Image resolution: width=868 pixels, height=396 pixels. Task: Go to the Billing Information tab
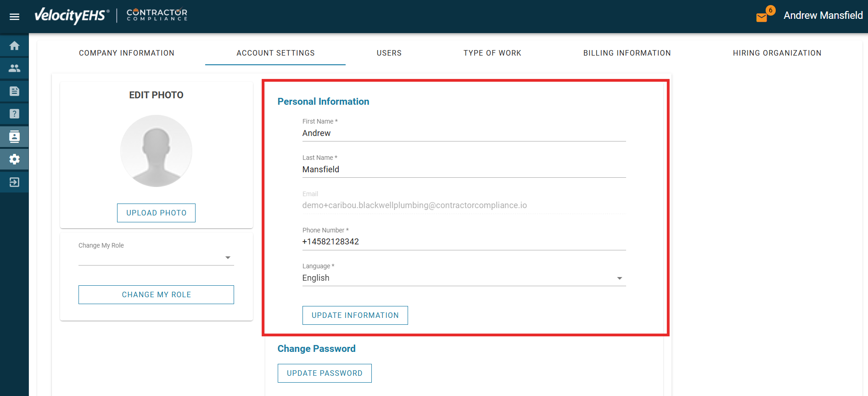pos(627,53)
